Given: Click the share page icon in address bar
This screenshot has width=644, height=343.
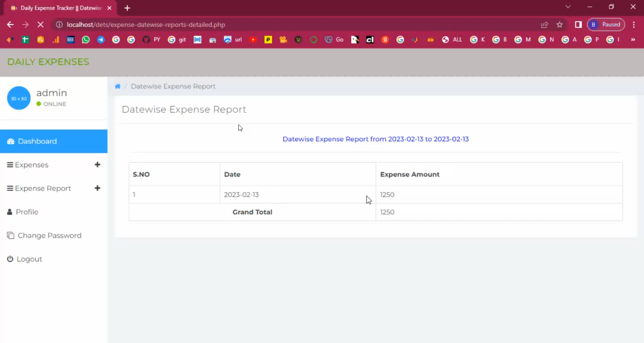Looking at the screenshot, I should (x=544, y=25).
